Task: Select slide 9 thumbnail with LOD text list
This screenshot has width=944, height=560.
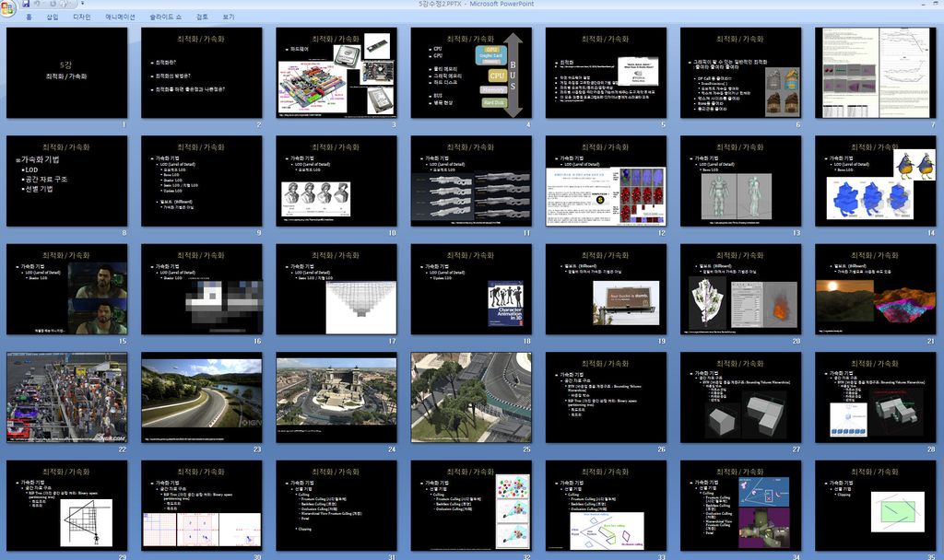Action: click(x=202, y=181)
